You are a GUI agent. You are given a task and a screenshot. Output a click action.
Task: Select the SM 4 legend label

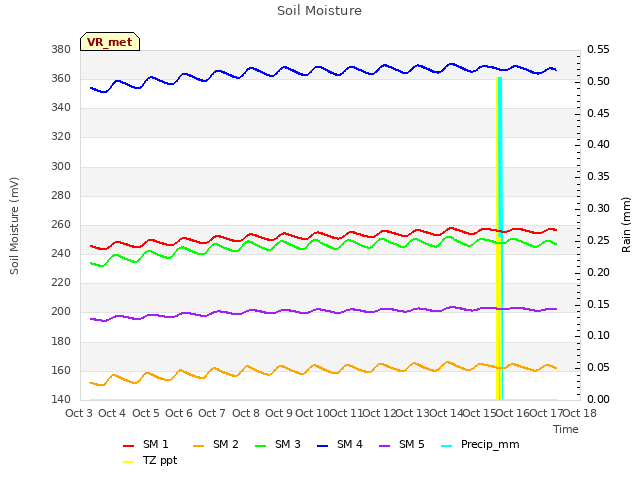click(x=350, y=444)
